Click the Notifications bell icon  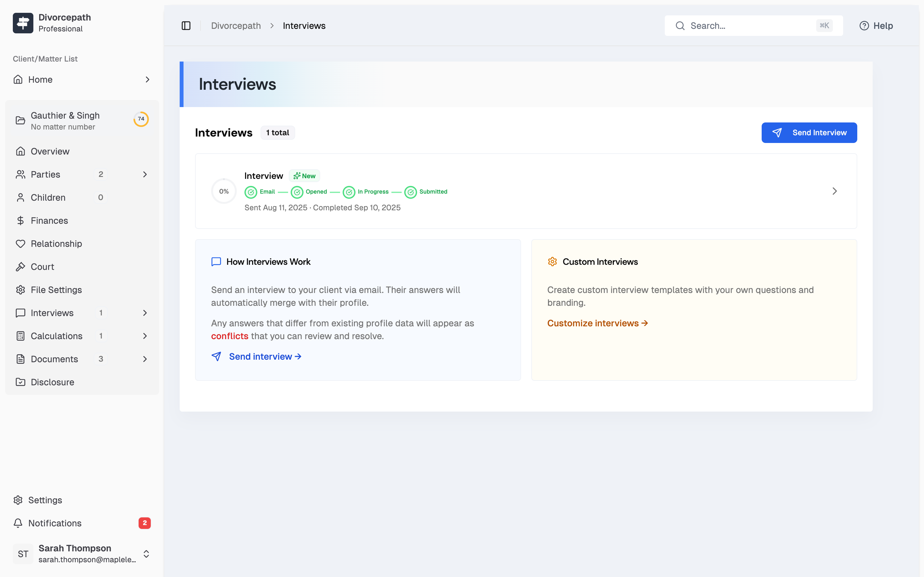pyautogui.click(x=18, y=523)
